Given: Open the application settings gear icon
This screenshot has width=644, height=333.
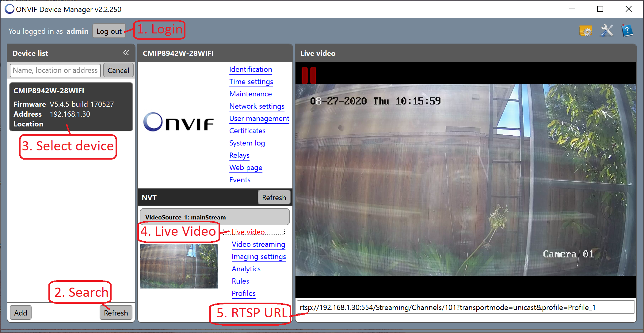Looking at the screenshot, I should click(585, 31).
